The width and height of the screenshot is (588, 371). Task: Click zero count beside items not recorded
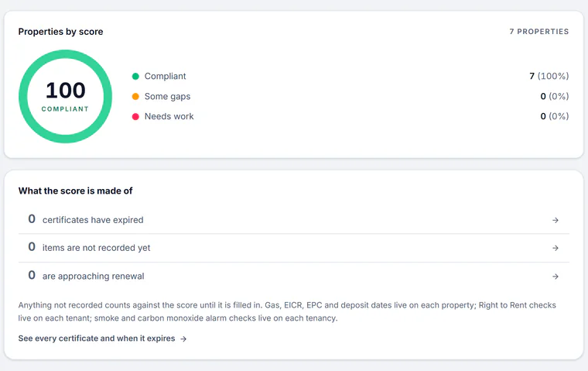(32, 247)
